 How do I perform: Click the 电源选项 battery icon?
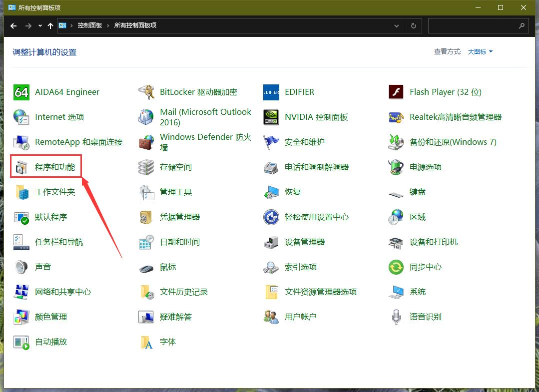tap(396, 167)
